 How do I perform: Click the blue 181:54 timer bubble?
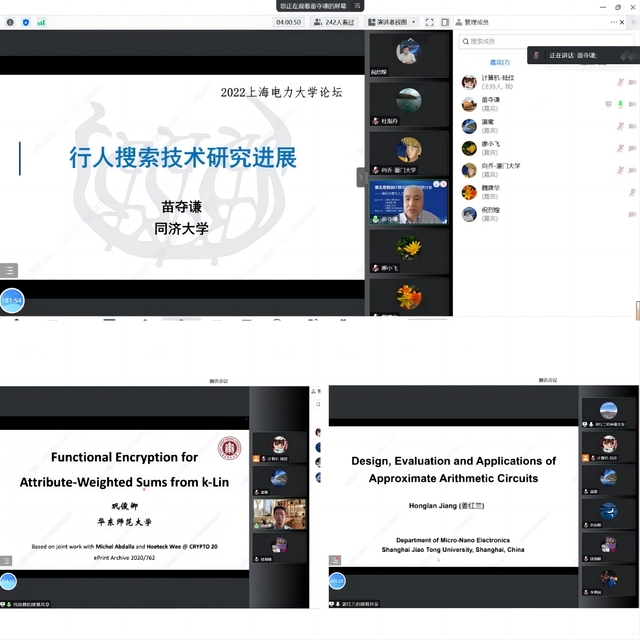[11, 300]
